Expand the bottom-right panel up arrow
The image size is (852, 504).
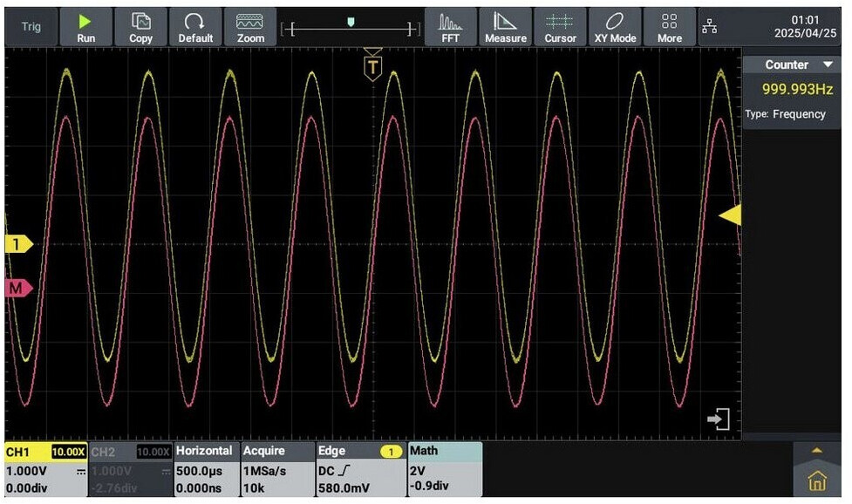pos(817,451)
